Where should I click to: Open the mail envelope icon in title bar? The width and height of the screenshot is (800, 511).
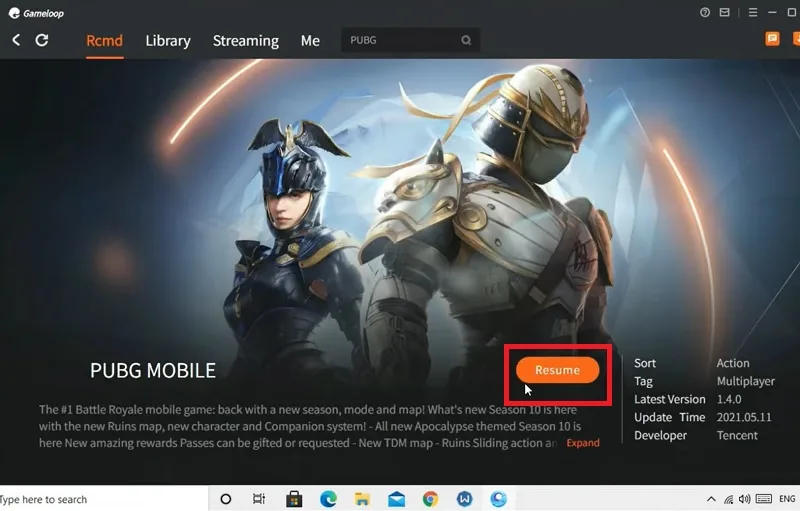click(724, 12)
